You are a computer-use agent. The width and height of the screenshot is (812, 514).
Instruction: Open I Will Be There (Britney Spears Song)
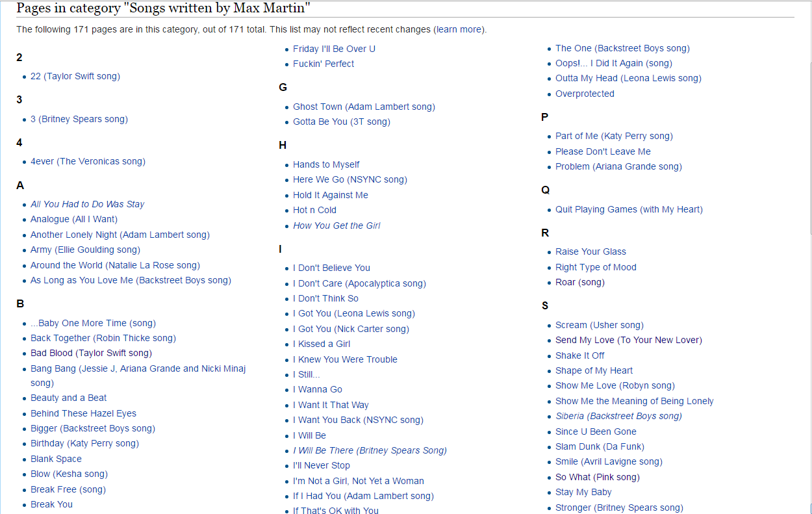pos(370,450)
